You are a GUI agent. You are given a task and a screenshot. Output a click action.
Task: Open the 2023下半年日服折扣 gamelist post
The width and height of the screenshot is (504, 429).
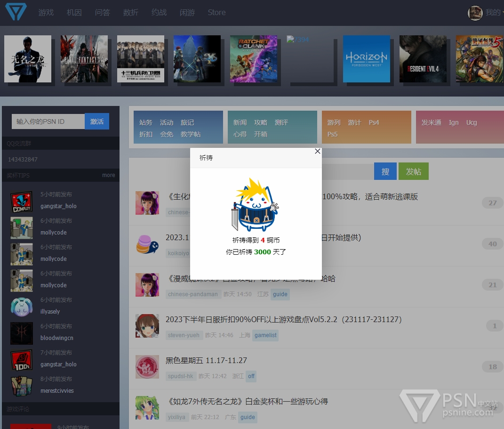point(284,319)
